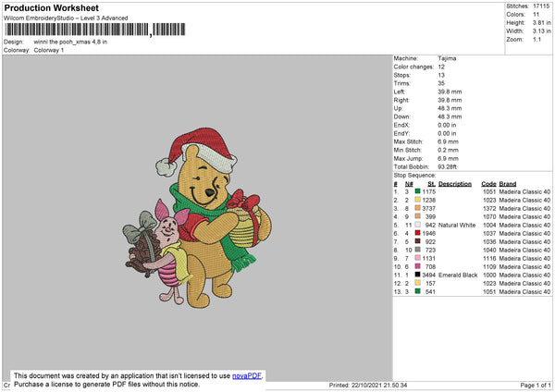Image resolution: width=555 pixels, height=392 pixels.
Task: Choose the tan swatch with 399 stitches
Action: pyautogui.click(x=418, y=216)
